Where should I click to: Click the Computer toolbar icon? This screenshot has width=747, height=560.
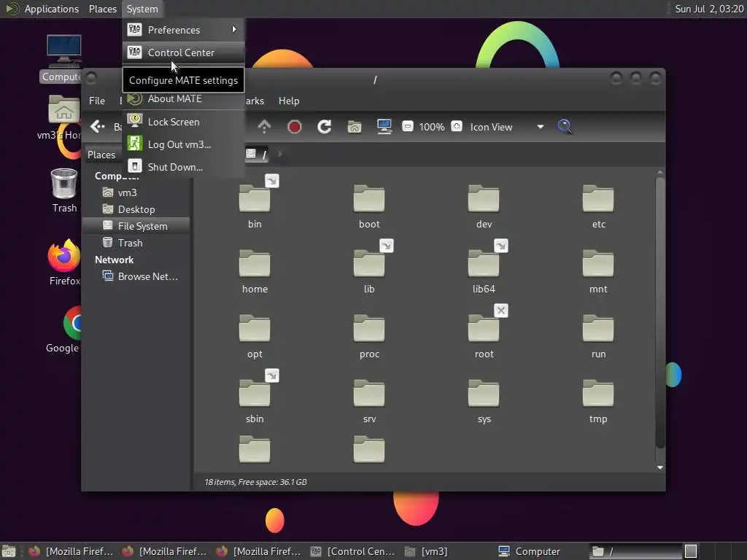coord(384,127)
